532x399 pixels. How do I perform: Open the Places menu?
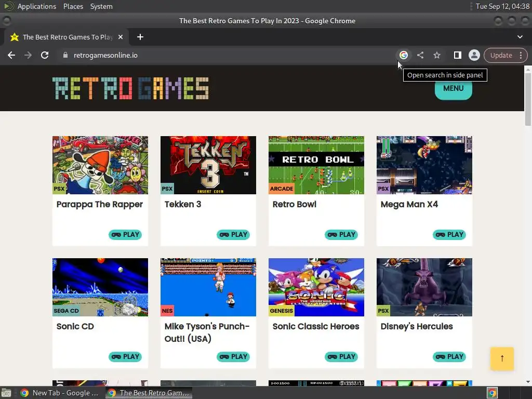pos(73,6)
